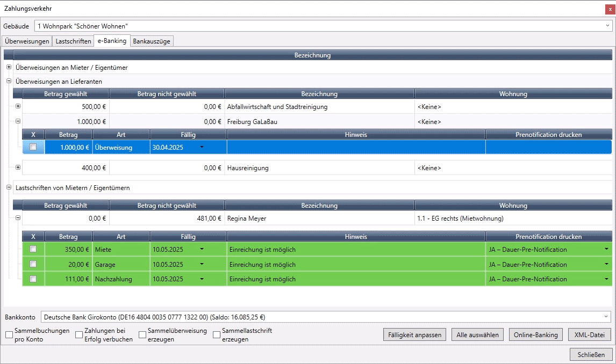
Task: Open the Prenotification dropdown in the Miete row
Action: tap(606, 249)
